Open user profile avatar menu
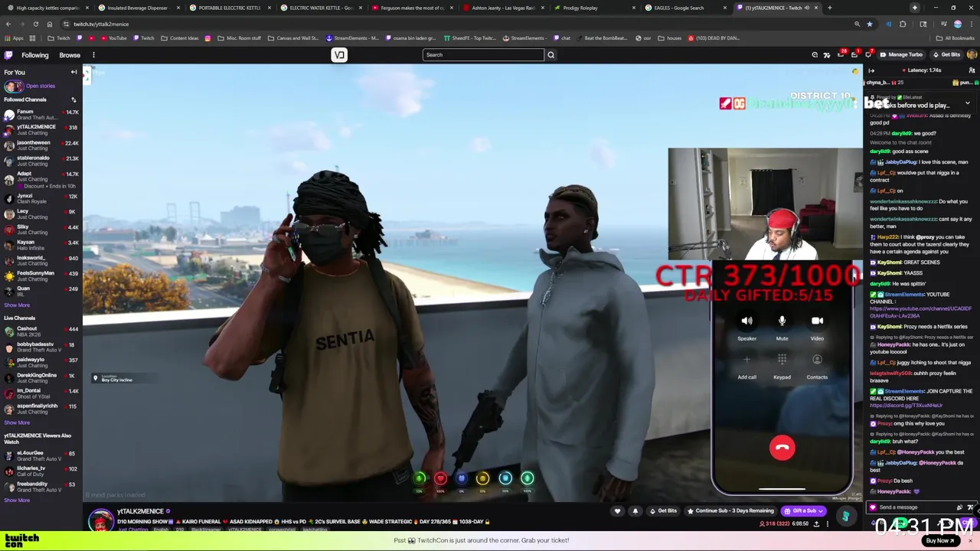Screen dimensions: 980x551 (972, 54)
